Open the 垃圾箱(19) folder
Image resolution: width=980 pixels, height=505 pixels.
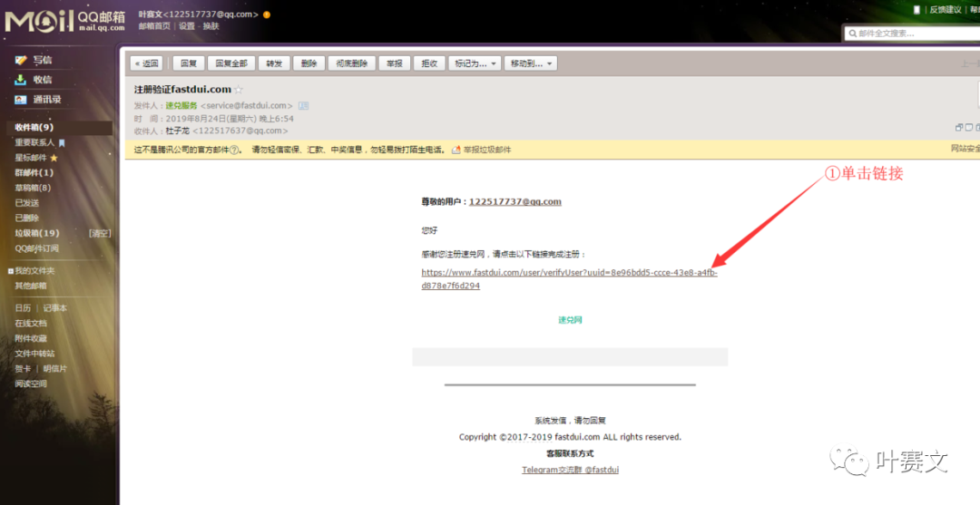click(36, 233)
